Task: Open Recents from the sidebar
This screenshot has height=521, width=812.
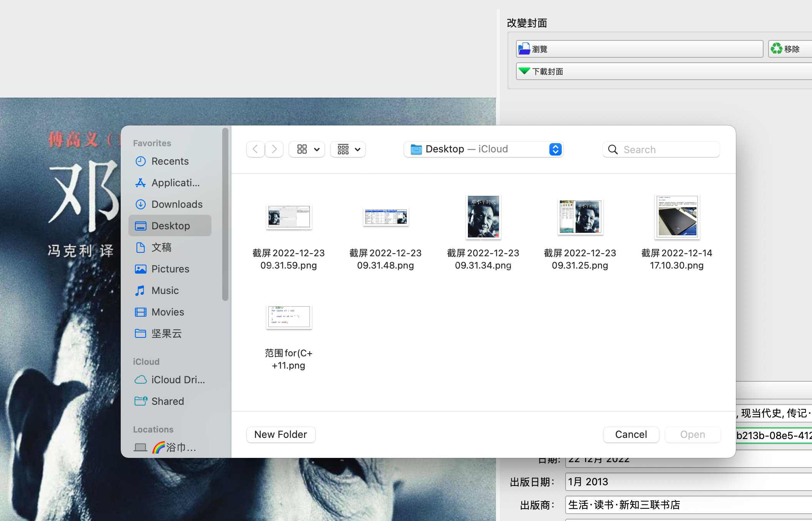Action: pyautogui.click(x=170, y=161)
